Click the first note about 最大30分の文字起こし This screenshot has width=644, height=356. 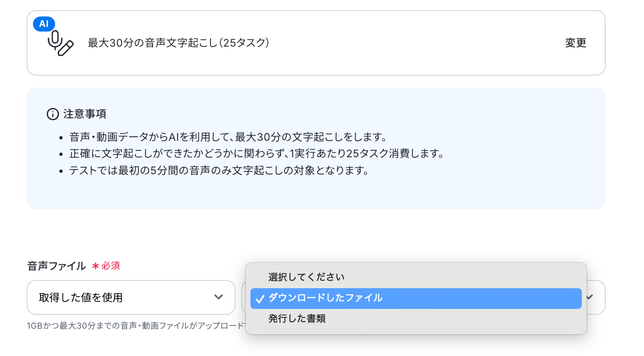coord(228,138)
